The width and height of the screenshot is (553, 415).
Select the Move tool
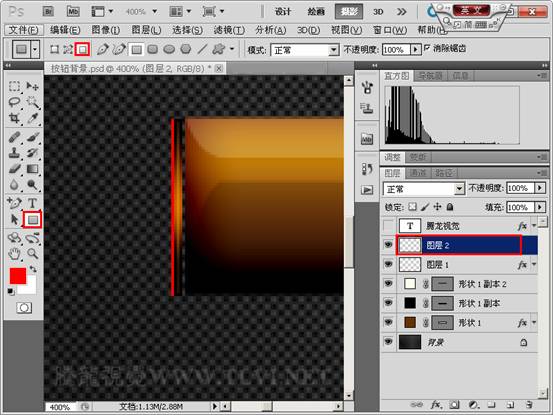tap(32, 86)
